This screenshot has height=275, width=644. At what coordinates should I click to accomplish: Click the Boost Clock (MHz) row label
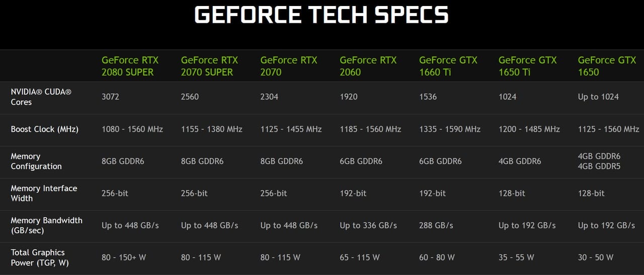(45, 129)
